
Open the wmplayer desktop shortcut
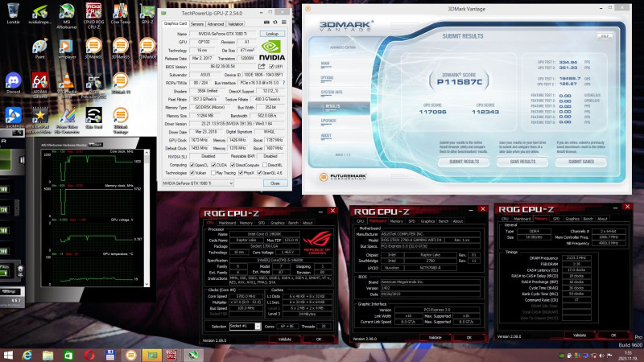pos(67,48)
